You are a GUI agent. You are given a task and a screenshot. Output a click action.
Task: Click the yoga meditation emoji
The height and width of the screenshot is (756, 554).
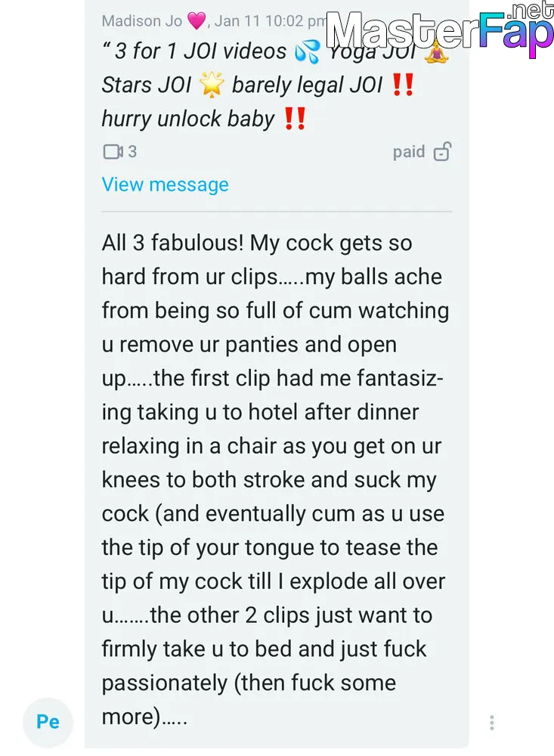click(436, 52)
